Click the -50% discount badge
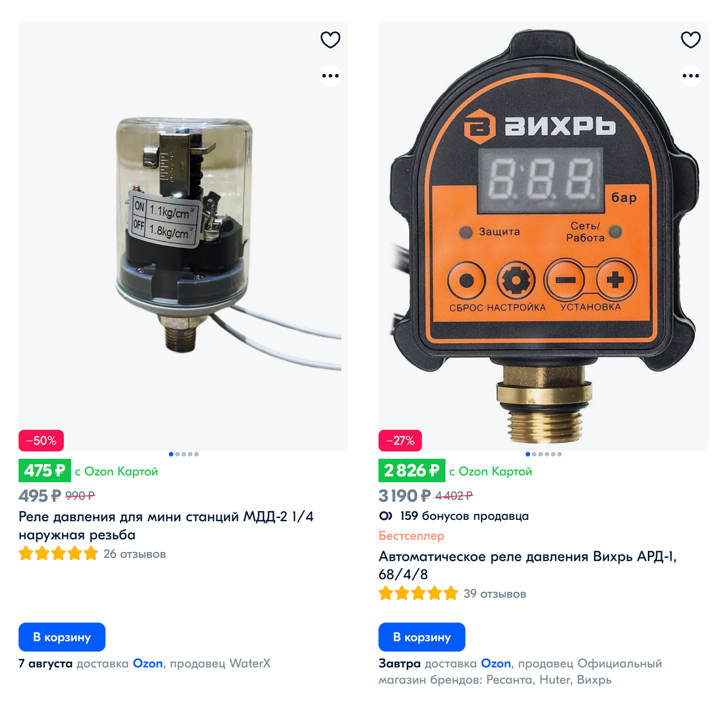Image resolution: width=728 pixels, height=711 pixels. tap(41, 440)
